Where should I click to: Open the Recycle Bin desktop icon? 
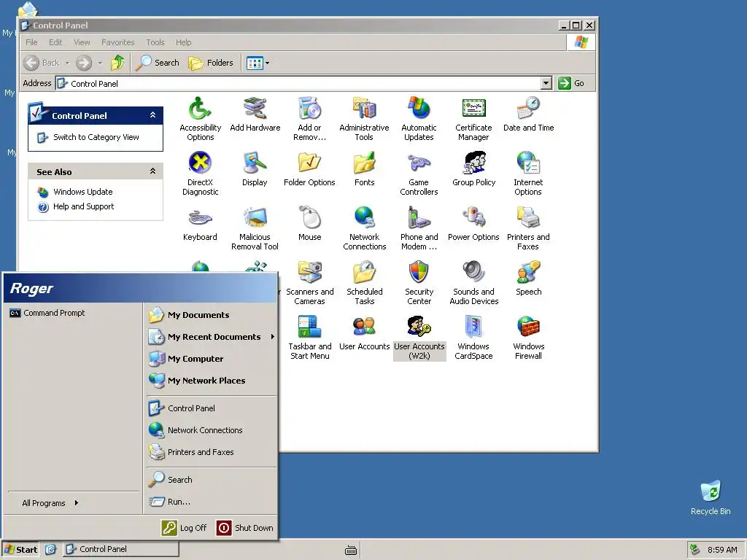[711, 497]
